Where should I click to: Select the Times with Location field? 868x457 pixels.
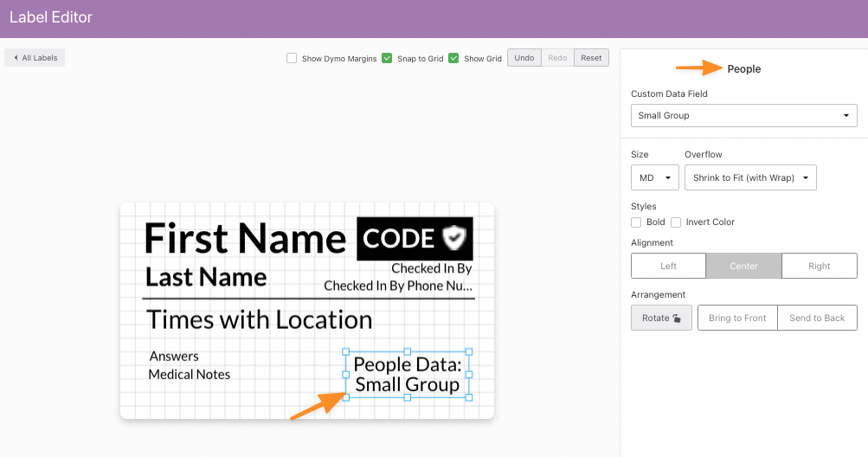pos(259,320)
